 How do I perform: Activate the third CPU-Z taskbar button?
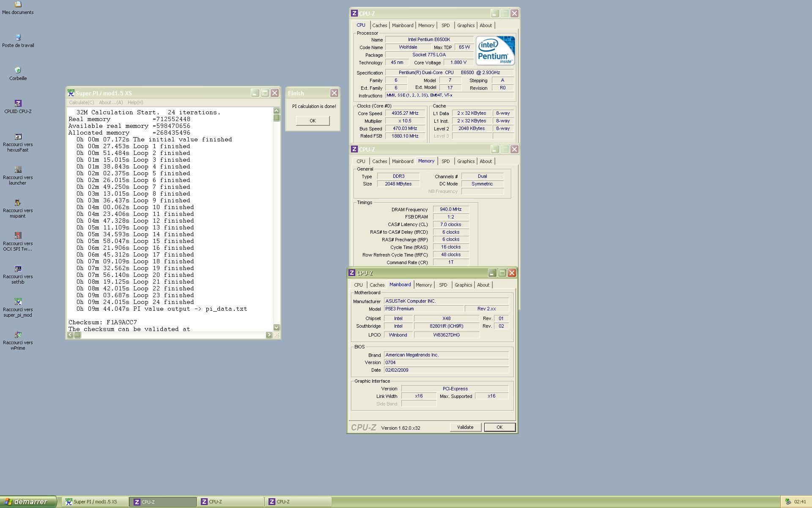tap(298, 502)
